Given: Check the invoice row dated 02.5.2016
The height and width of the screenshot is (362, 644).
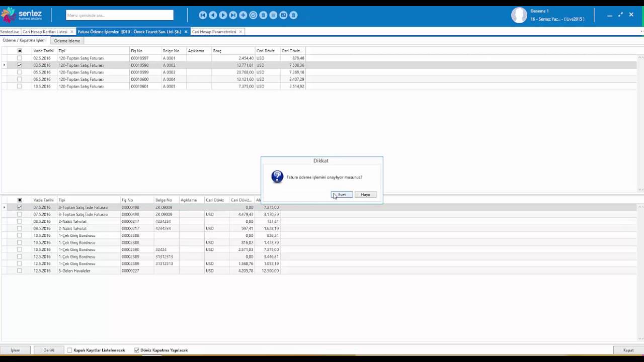Looking at the screenshot, I should click(x=20, y=58).
